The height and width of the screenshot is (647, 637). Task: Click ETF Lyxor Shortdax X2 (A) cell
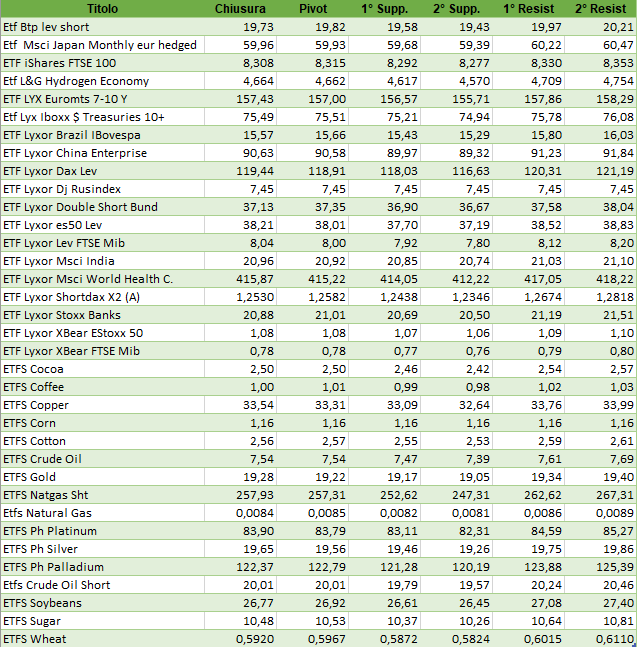[102, 297]
